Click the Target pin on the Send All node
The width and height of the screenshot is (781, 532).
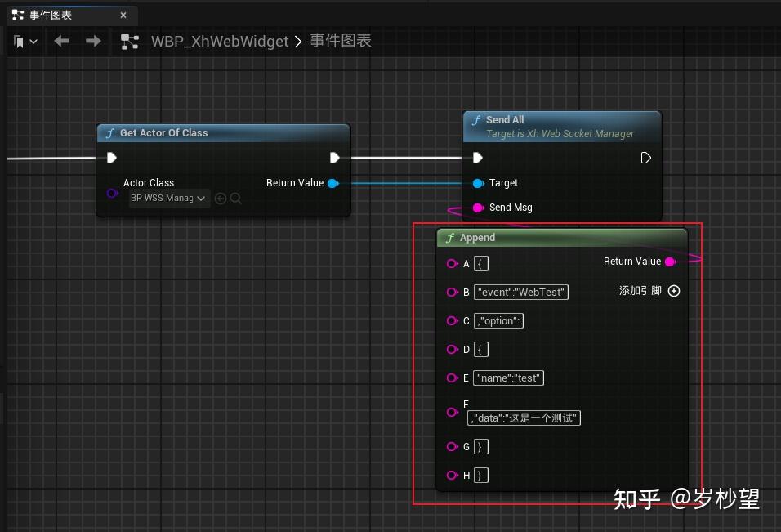tap(478, 183)
